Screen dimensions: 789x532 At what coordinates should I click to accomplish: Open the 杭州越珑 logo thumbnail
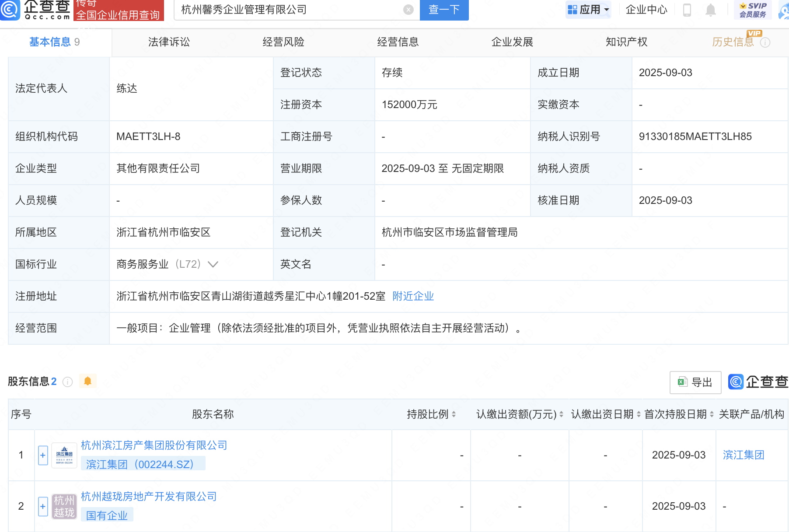64,507
